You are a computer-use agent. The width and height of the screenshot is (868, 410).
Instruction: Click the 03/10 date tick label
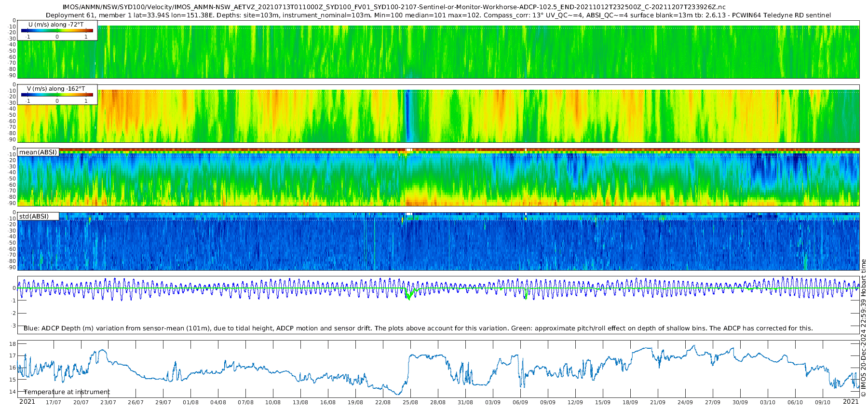tap(767, 402)
